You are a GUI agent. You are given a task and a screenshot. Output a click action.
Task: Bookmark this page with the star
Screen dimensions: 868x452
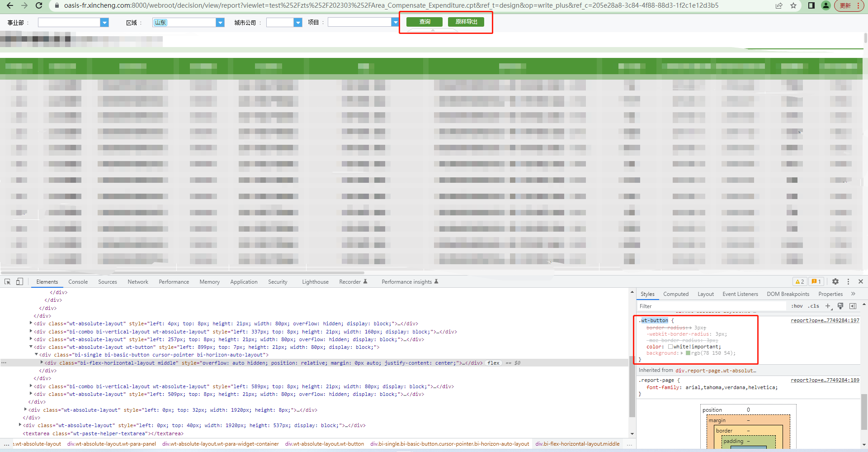pyautogui.click(x=793, y=5)
